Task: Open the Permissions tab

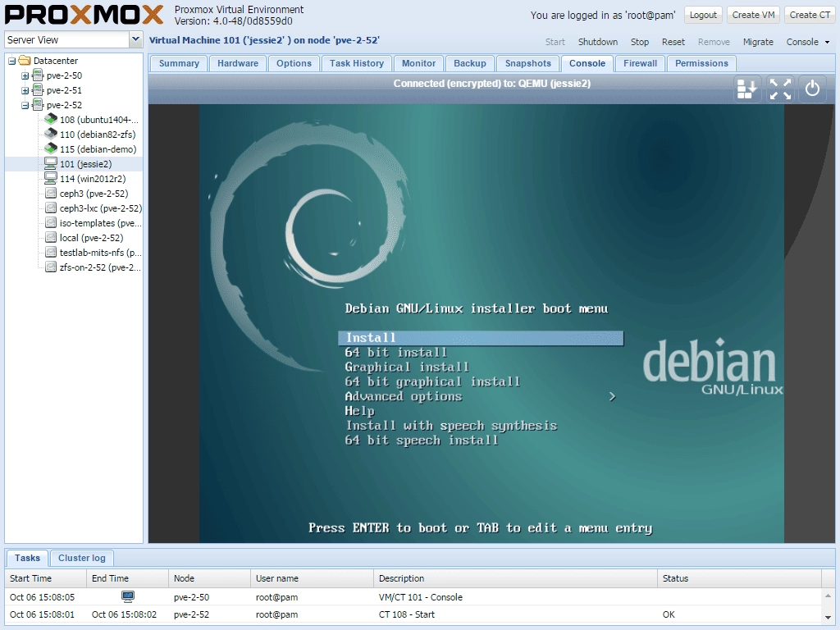Action: 701,63
